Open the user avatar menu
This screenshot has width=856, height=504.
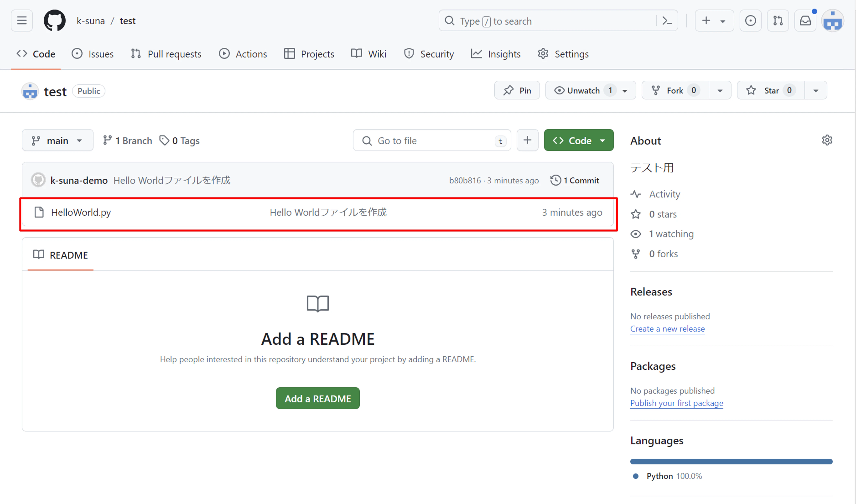(833, 21)
